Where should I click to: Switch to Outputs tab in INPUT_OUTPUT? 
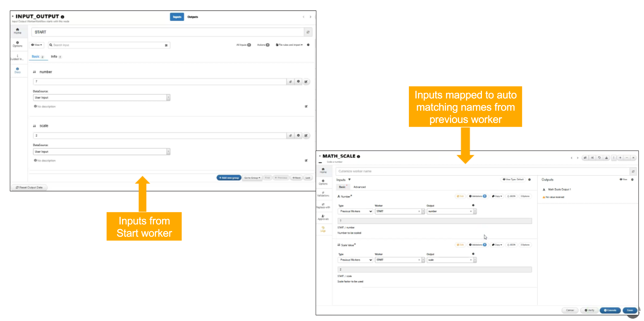pos(193,17)
